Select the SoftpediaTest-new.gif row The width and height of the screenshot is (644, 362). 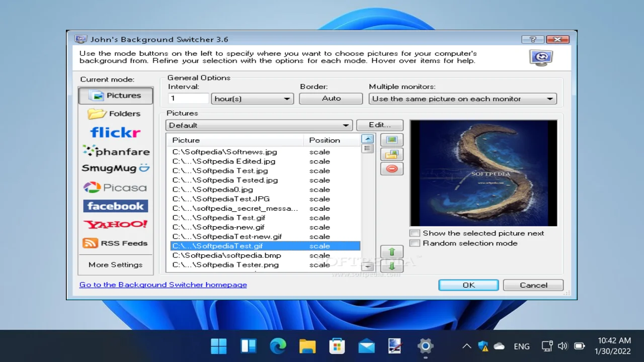[x=265, y=236]
